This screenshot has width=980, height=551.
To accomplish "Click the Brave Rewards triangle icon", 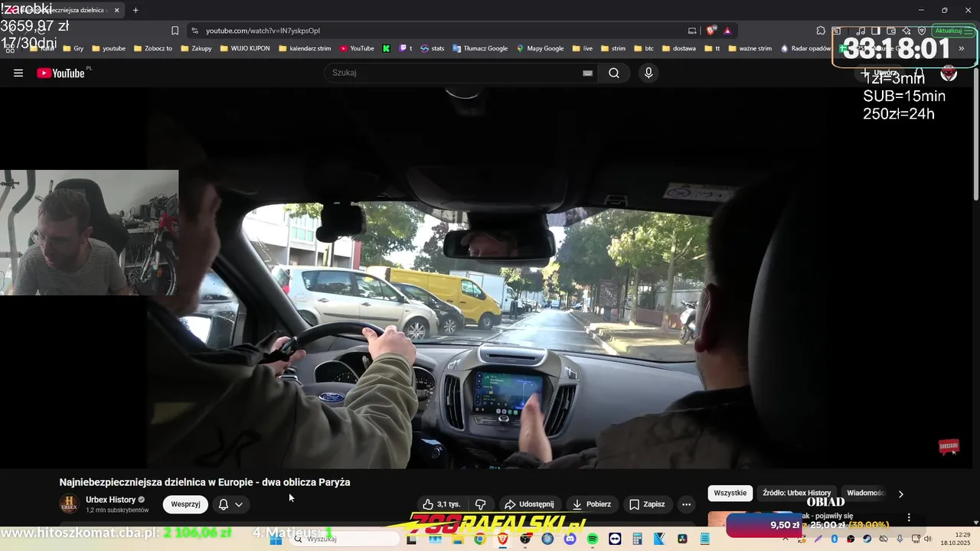I will pos(727,31).
